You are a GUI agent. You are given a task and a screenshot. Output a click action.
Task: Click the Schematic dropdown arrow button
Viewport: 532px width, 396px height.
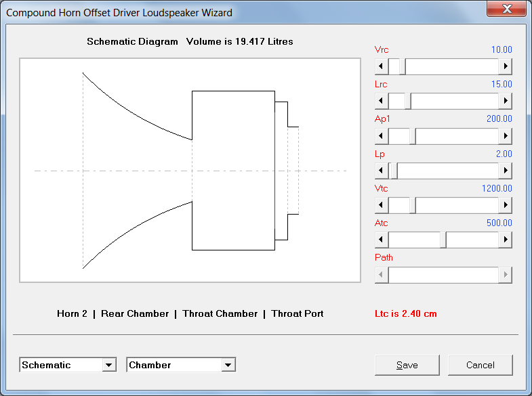109,365
